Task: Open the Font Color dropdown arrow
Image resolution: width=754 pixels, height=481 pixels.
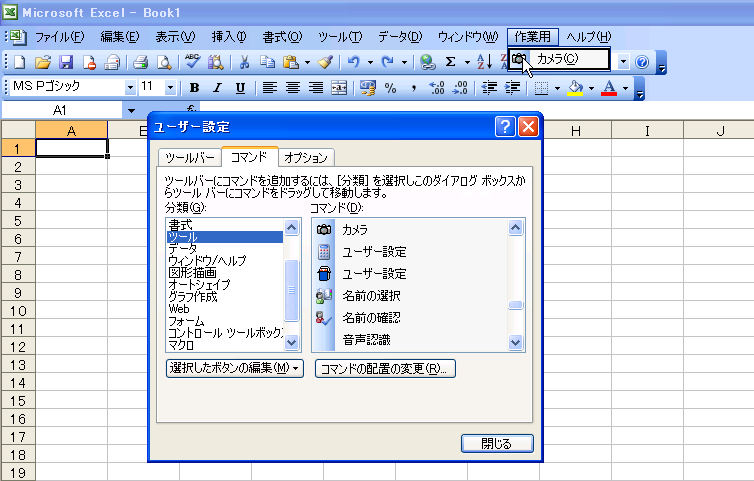Action: coord(626,88)
